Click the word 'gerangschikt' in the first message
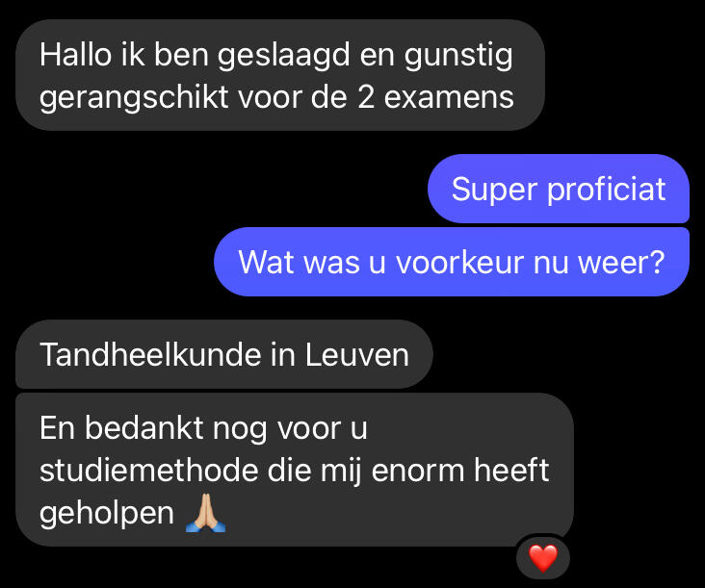The image size is (705, 588). [x=134, y=99]
